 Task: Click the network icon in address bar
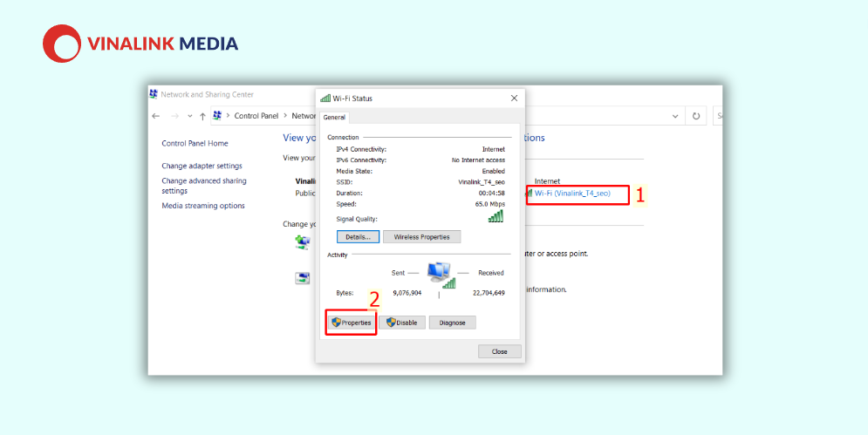point(217,116)
